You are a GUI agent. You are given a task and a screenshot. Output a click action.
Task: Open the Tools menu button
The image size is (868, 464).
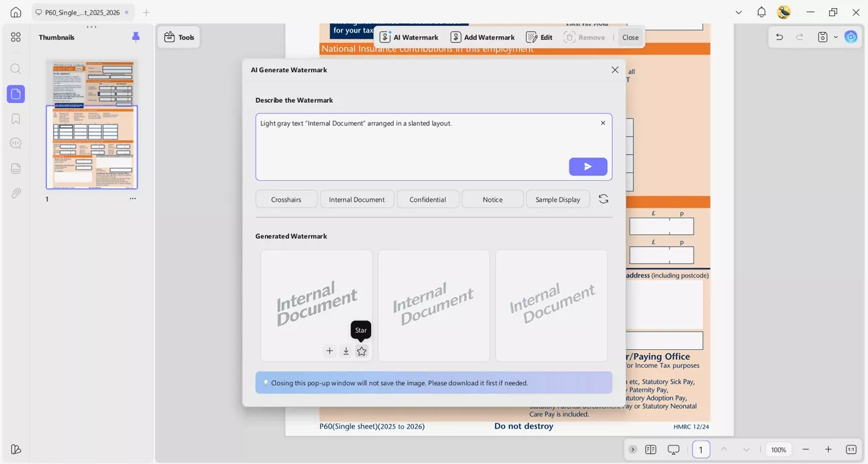[179, 37]
